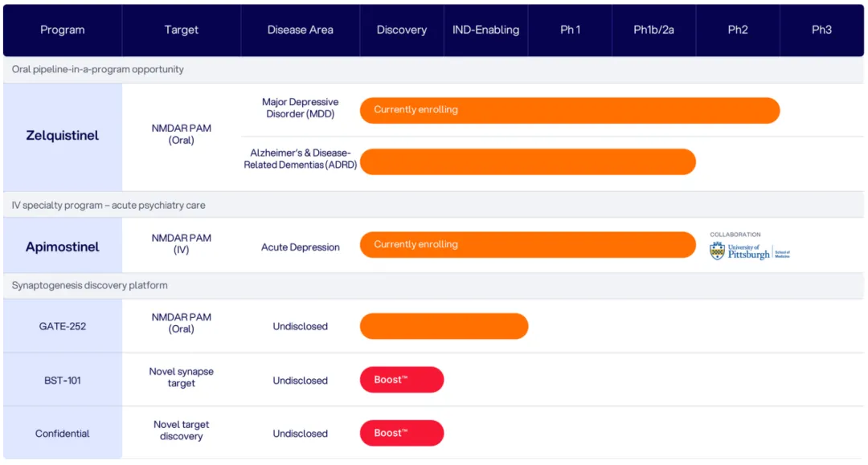This screenshot has height=465, width=868.
Task: Click the Boost button in Confidential row
Action: 402,433
